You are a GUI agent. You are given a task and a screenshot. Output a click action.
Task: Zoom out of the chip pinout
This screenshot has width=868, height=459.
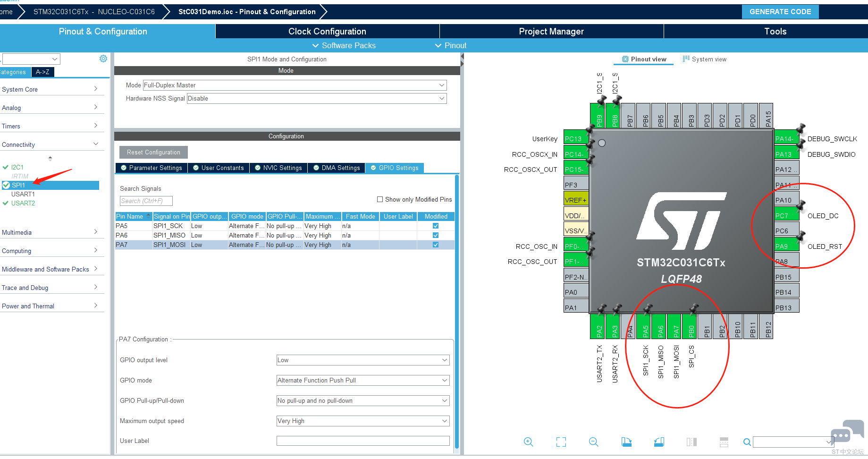(x=594, y=442)
